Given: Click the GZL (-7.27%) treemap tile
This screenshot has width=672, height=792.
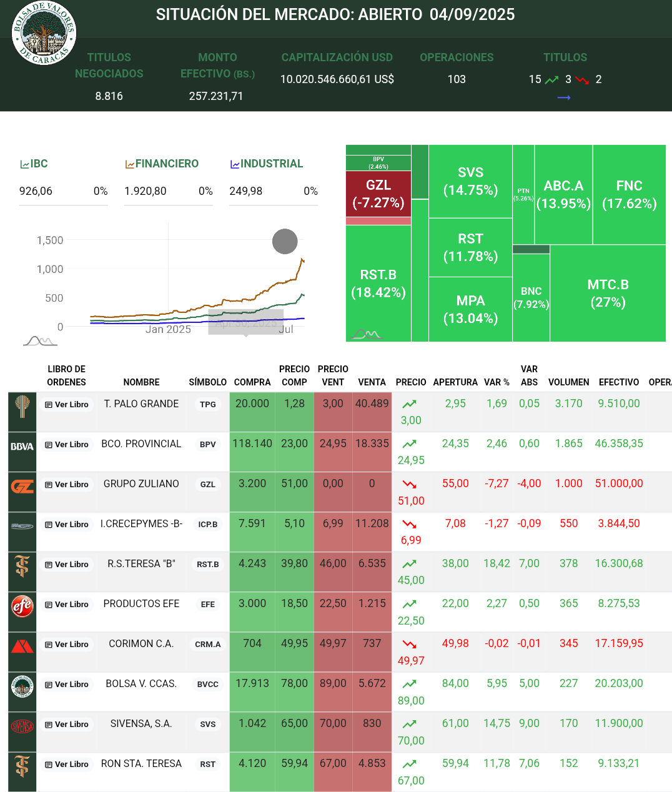Looking at the screenshot, I should [378, 194].
